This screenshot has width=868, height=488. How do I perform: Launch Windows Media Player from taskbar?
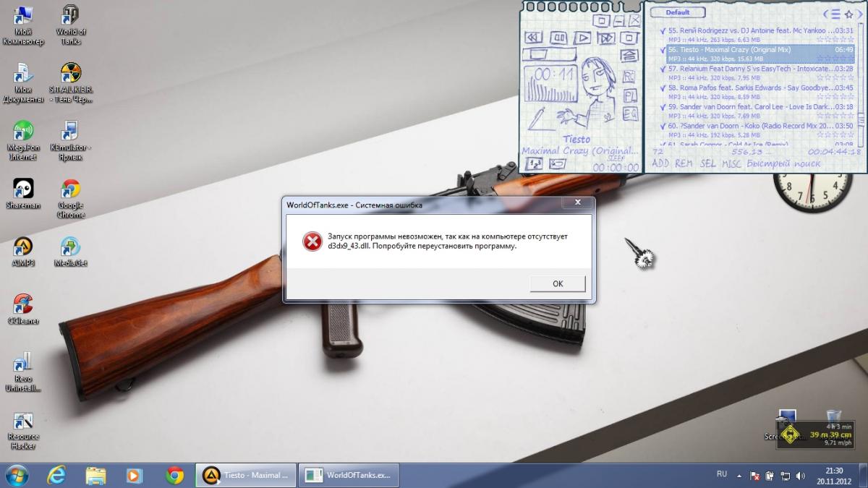click(135, 475)
